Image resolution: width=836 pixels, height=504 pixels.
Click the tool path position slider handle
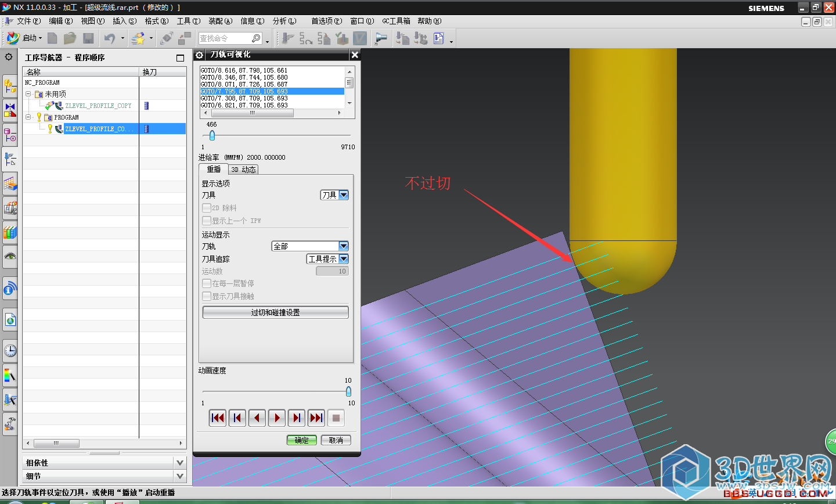point(212,135)
